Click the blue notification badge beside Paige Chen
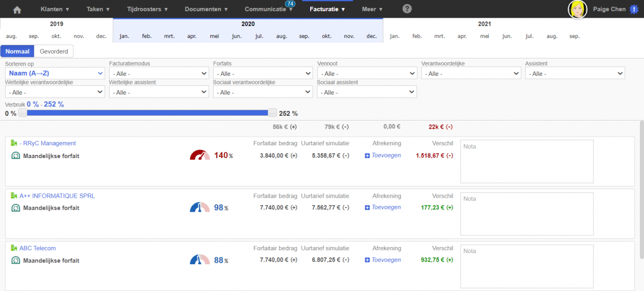This screenshot has height=291, width=644. [x=635, y=9]
